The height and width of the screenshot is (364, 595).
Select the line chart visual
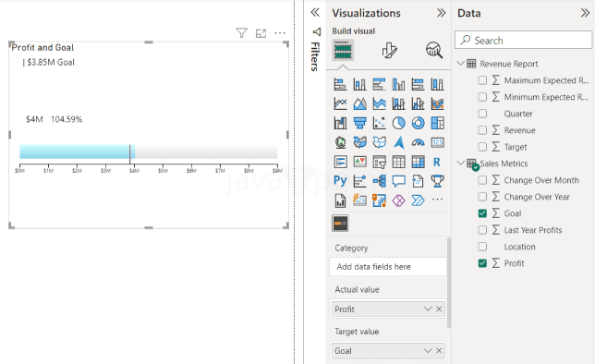[340, 103]
